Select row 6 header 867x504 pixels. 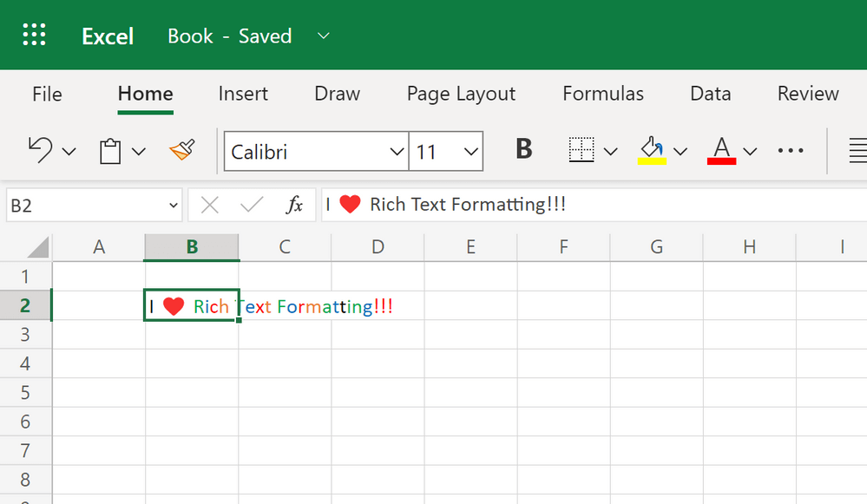point(25,422)
